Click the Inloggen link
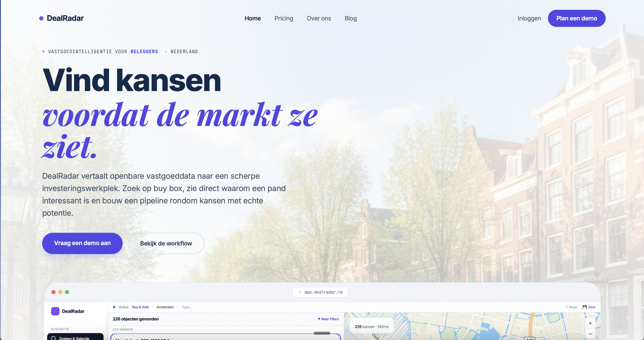644x340 pixels. point(529,18)
